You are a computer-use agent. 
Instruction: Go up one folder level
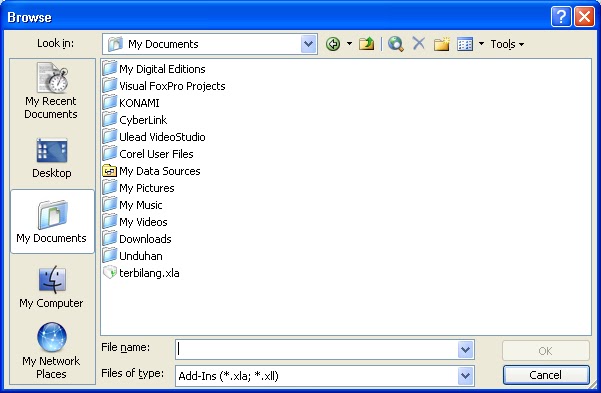click(x=366, y=44)
